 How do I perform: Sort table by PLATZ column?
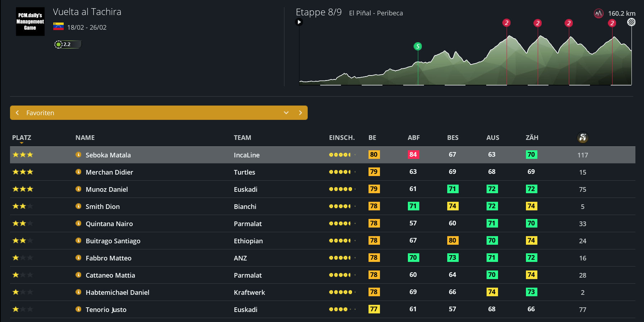click(21, 138)
